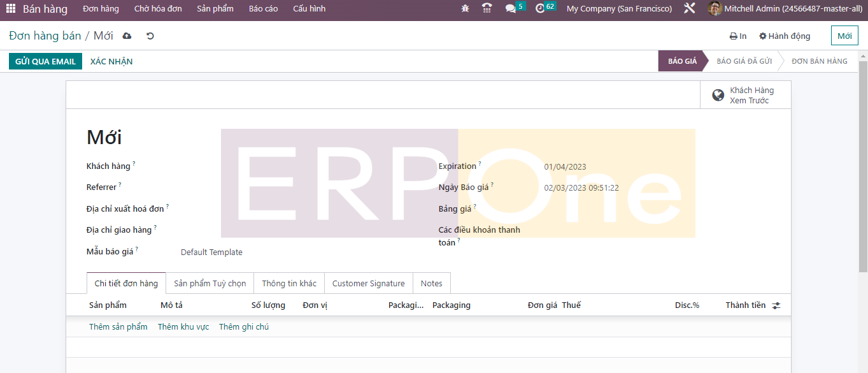Screen dimensions: 868x373
Task: Switch to Customer Signature tab
Action: (368, 284)
